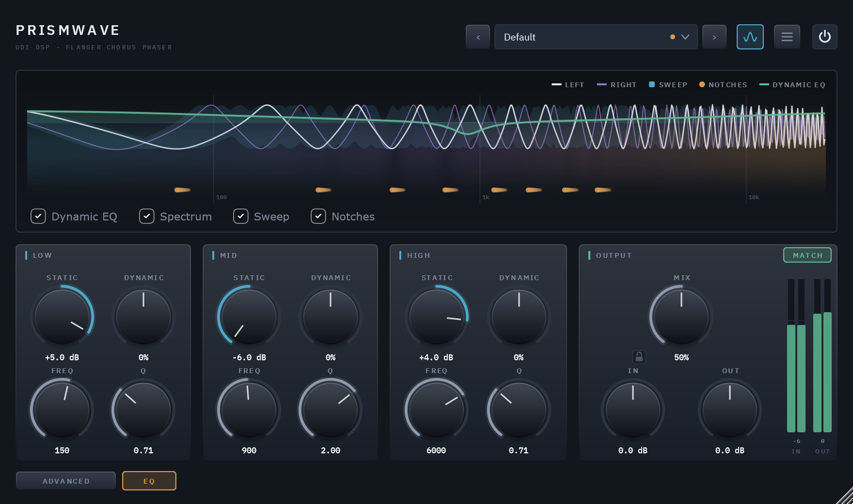Click the first notch marker left of 100 Hz

pyautogui.click(x=182, y=190)
